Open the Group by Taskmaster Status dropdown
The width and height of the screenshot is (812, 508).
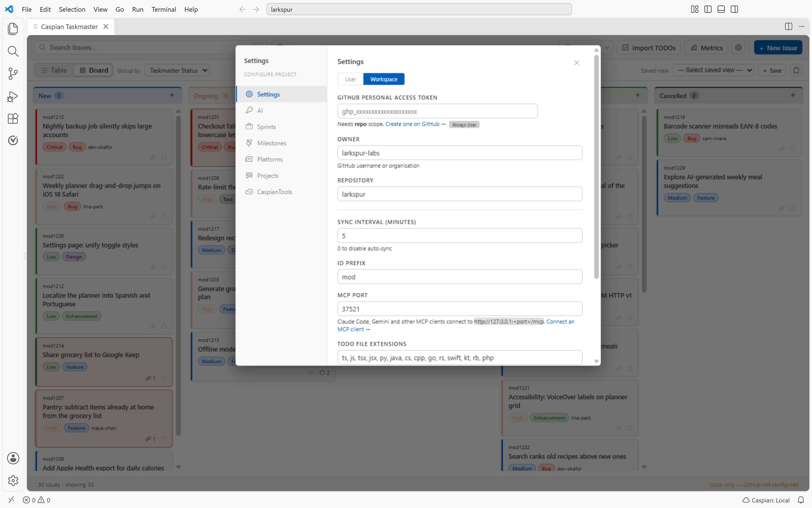(x=177, y=71)
